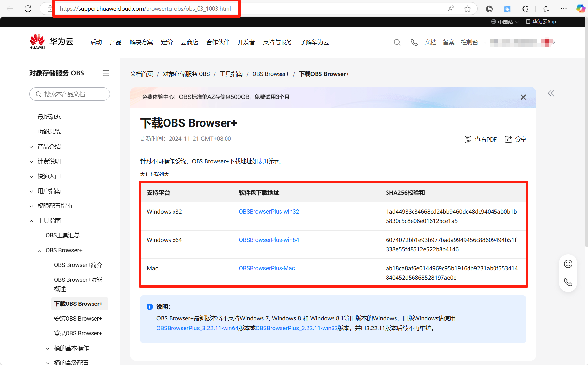Close the free trial banner
Image resolution: width=588 pixels, height=365 pixels.
tap(523, 97)
